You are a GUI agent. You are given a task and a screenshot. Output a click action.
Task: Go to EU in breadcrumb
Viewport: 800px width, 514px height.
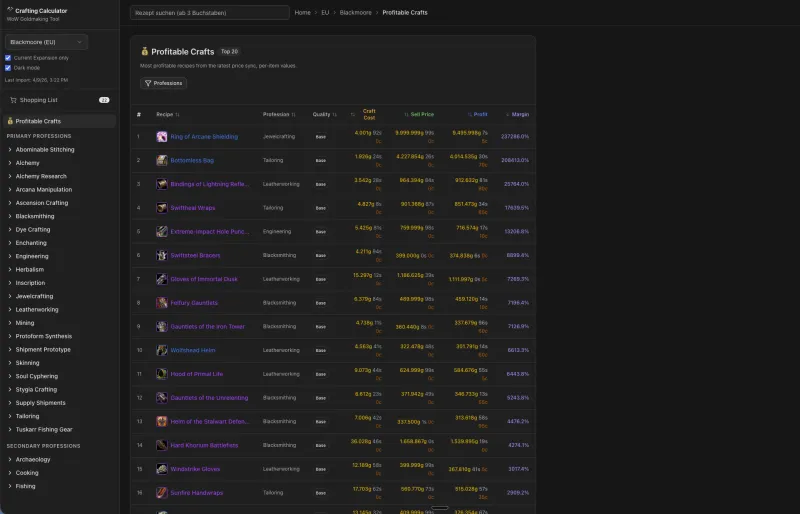pyautogui.click(x=325, y=12)
